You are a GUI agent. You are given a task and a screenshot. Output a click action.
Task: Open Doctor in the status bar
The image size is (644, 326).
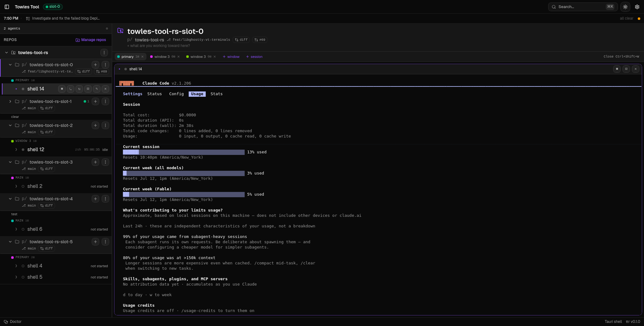(x=13, y=322)
